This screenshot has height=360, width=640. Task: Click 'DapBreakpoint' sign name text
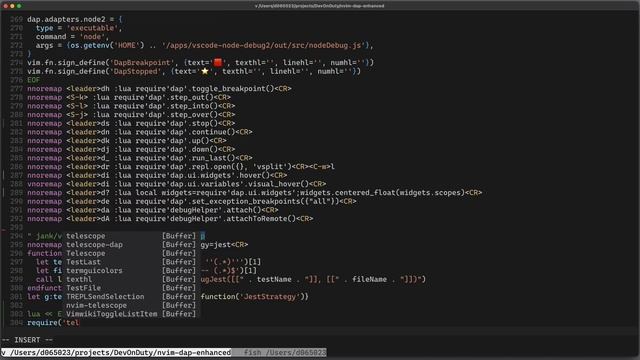pos(142,62)
